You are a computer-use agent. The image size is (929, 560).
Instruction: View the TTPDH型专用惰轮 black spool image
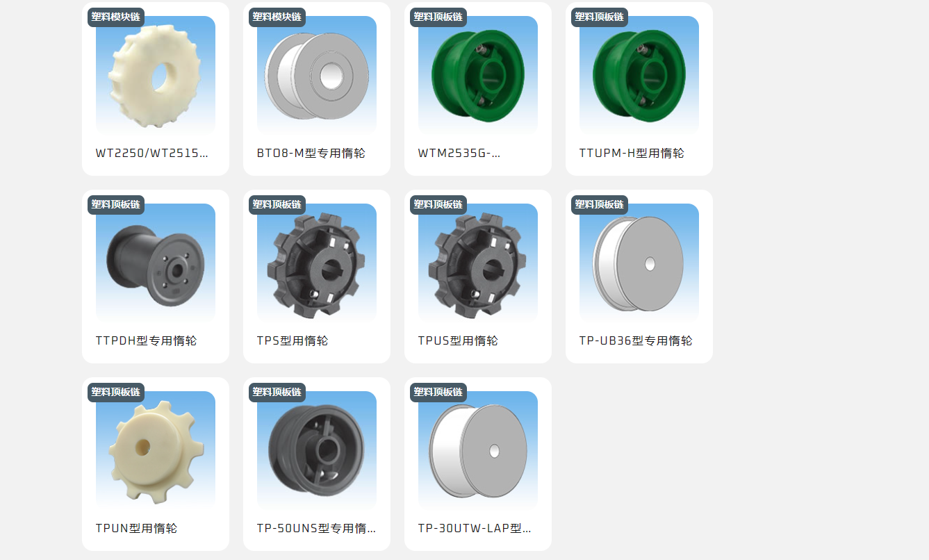156,263
